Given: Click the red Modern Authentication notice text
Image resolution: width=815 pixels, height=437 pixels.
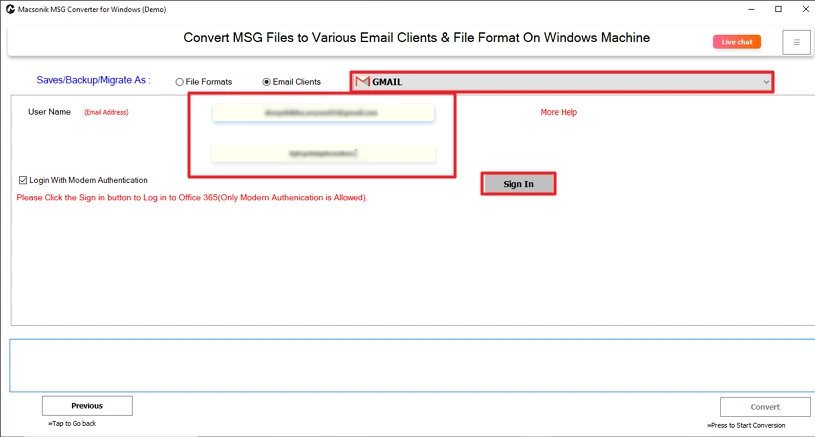Looking at the screenshot, I should coord(192,198).
